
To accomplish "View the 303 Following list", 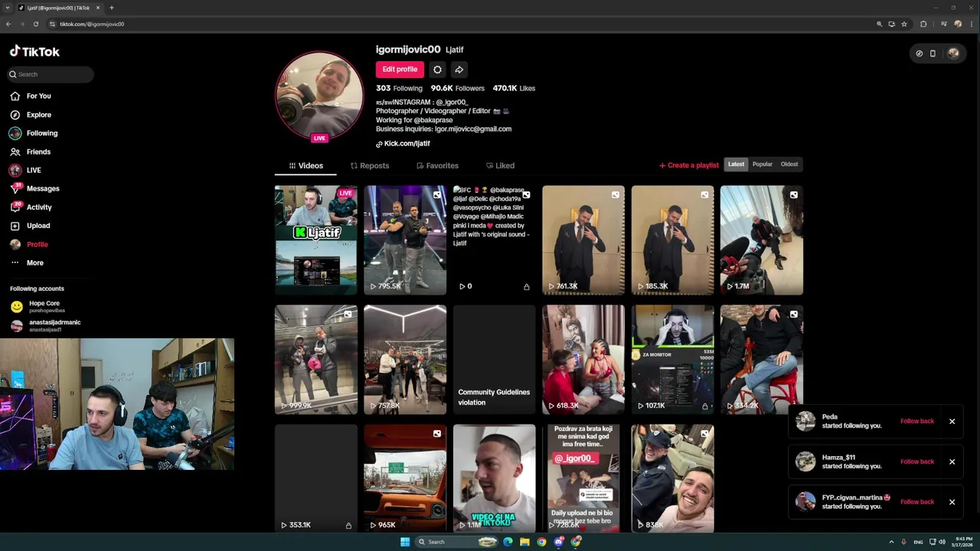I will tap(399, 88).
